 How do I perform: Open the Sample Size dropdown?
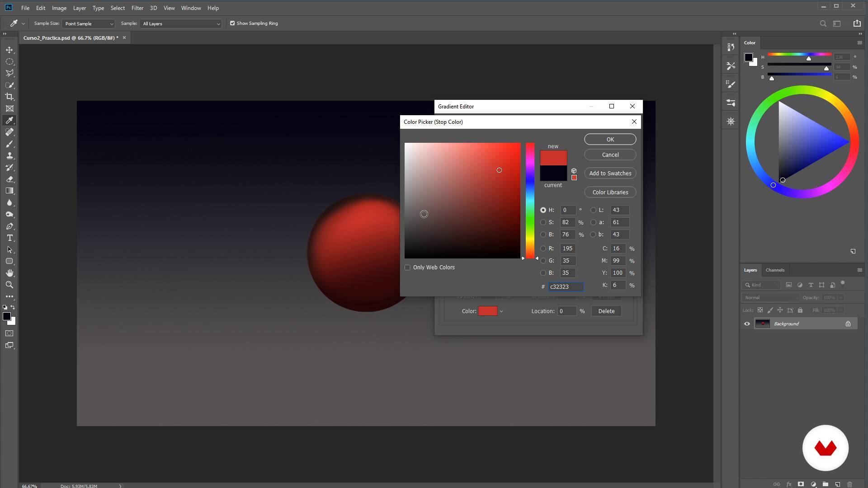click(89, 23)
